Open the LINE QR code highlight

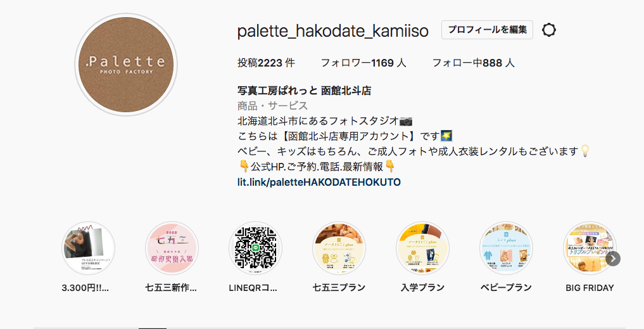255,248
